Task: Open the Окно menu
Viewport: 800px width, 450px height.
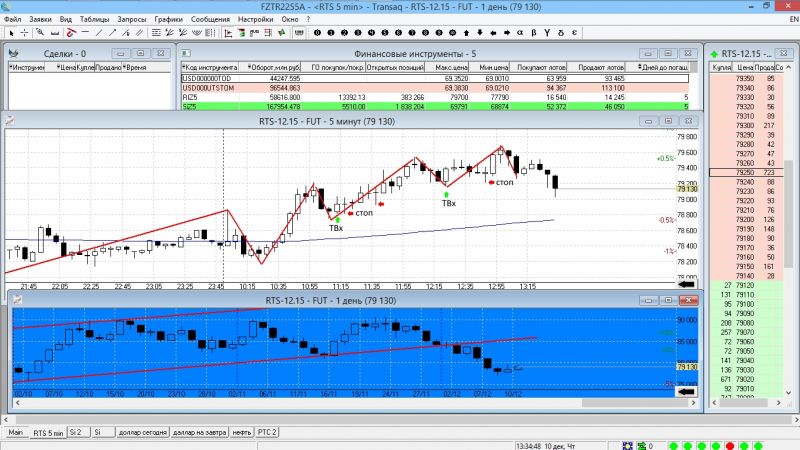Action: coord(290,19)
